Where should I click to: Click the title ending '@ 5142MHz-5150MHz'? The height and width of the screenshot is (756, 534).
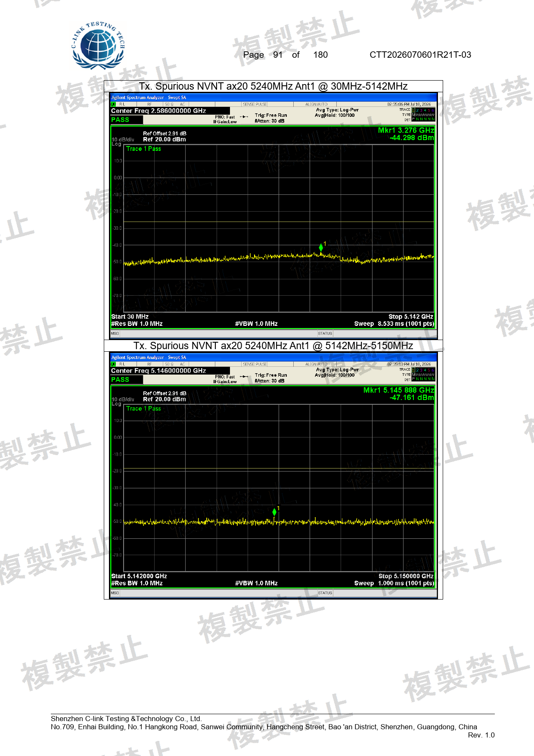(273, 346)
